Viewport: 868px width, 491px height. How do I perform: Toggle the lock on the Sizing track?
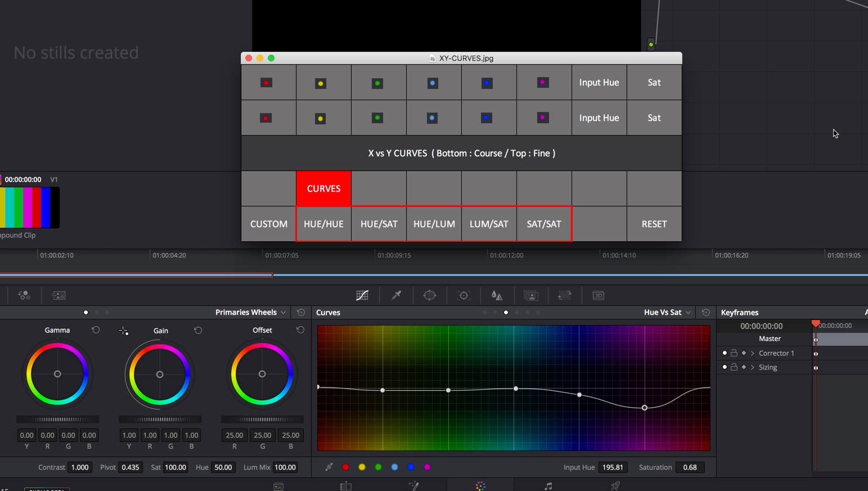point(734,367)
